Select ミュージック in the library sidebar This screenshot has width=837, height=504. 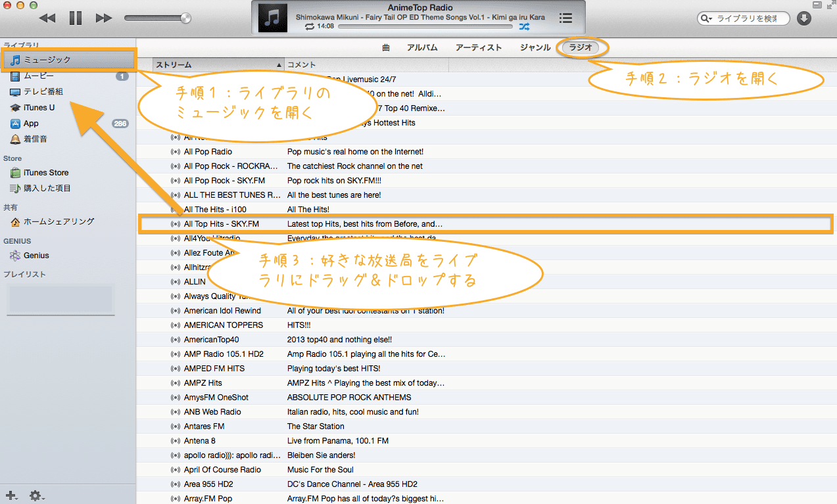(x=68, y=60)
